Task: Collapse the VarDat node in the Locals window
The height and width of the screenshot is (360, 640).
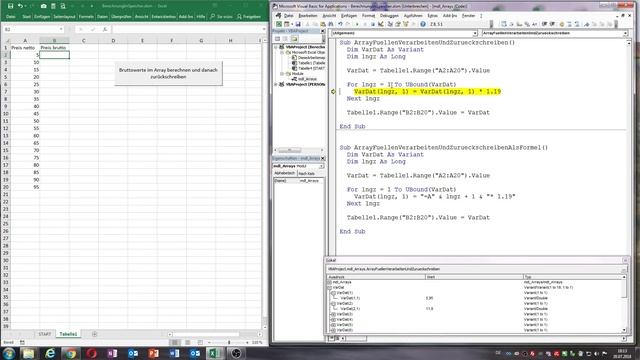Action: click(329, 287)
